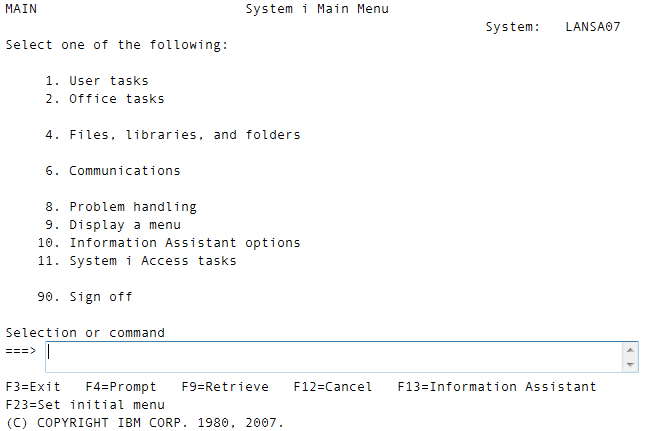Viewport: 645px width, 431px height.
Task: Click F12=Cancel function key
Action: (x=333, y=387)
